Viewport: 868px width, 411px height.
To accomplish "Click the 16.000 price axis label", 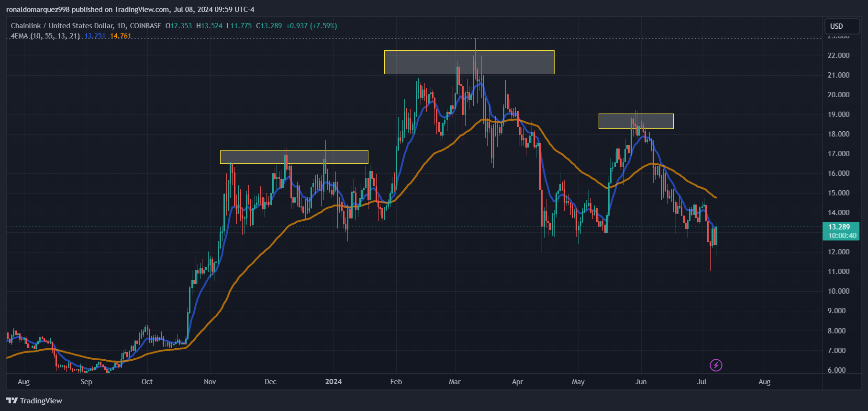I will (x=838, y=173).
